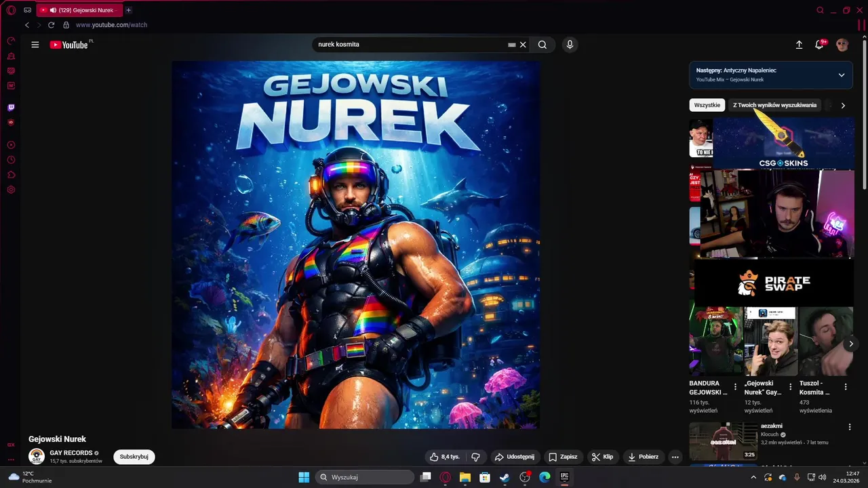Open weather widget showing 12°C Pochmurnie

point(28,477)
